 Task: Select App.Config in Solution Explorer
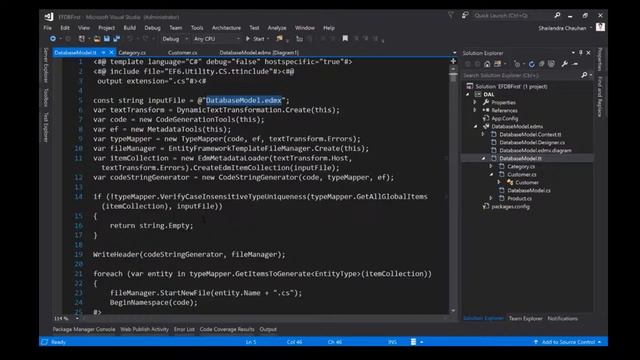504,118
